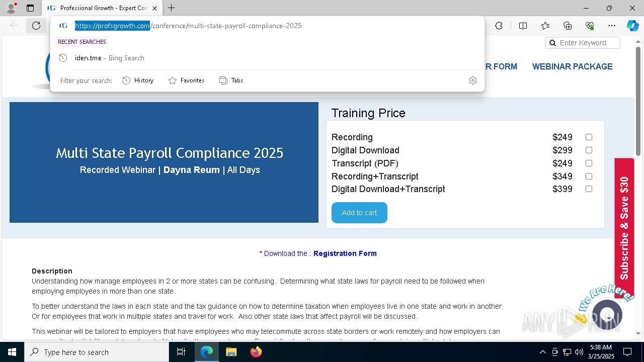The width and height of the screenshot is (644, 362).
Task: Refresh the page
Action: (36, 26)
